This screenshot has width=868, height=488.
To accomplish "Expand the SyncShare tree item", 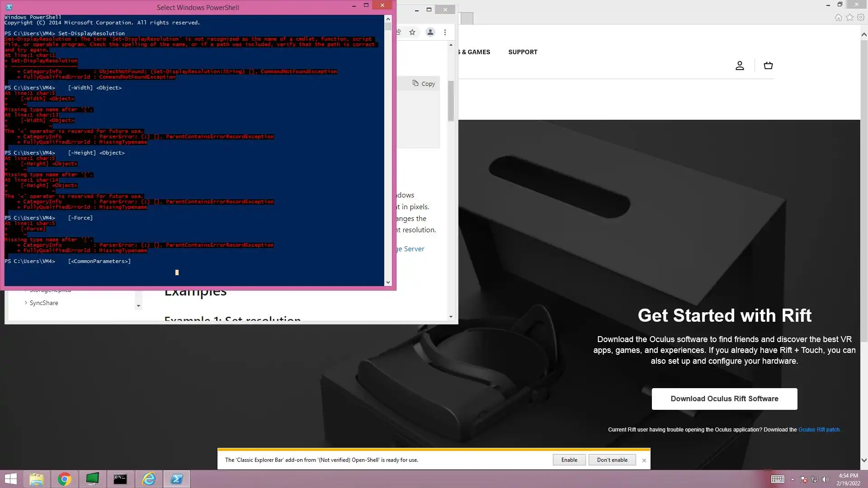I will (26, 303).
